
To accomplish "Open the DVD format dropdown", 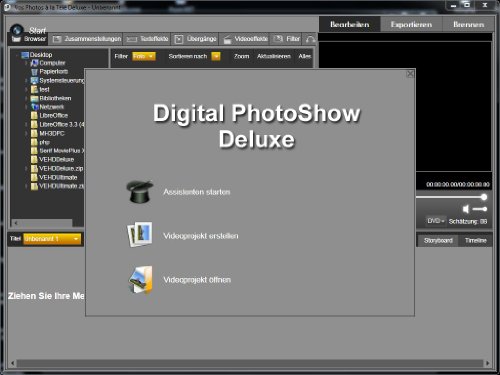I will (x=436, y=221).
